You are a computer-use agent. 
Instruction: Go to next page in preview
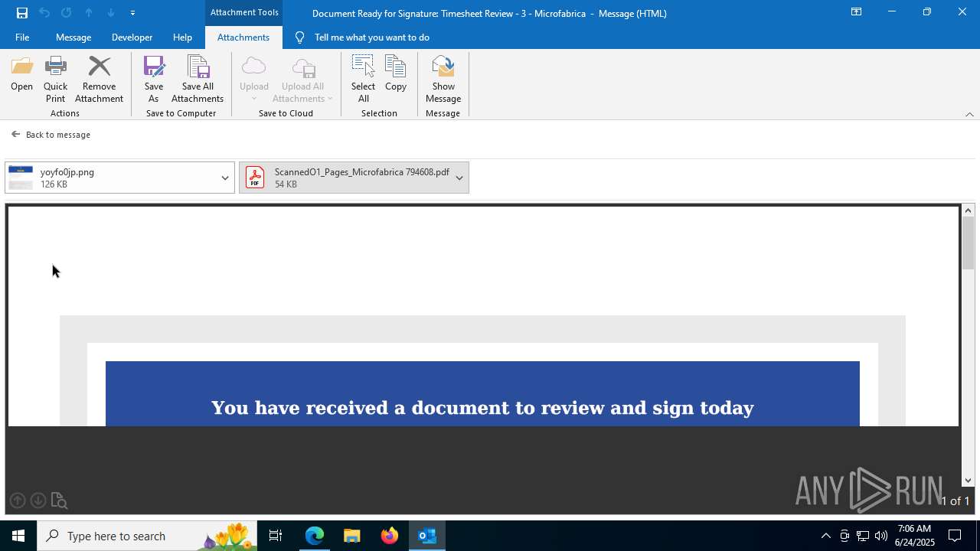tap(38, 500)
